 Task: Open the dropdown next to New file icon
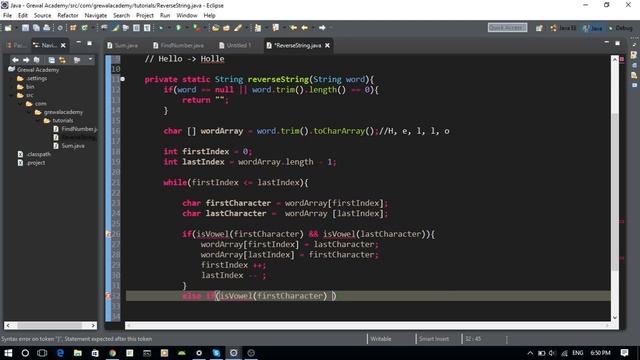tap(16, 28)
